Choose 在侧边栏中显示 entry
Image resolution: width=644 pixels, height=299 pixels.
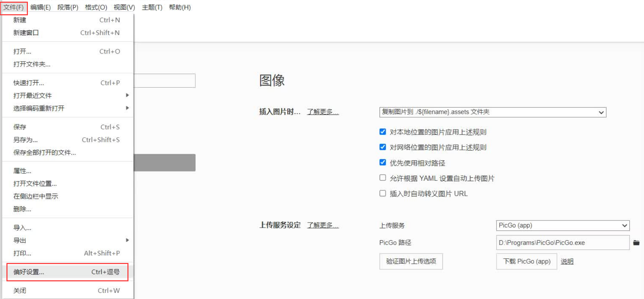pyautogui.click(x=68, y=196)
